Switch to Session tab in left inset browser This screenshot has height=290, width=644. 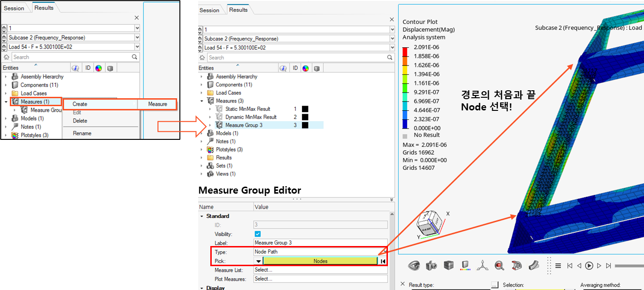point(14,8)
